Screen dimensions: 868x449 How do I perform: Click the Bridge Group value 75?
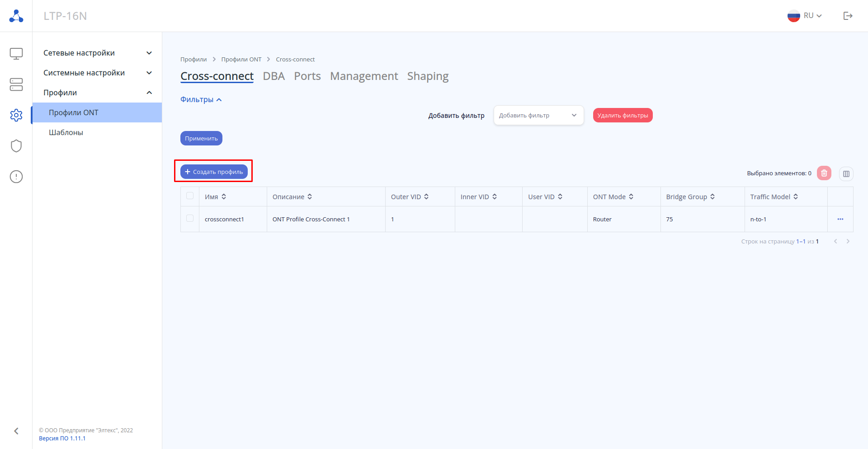[670, 219]
